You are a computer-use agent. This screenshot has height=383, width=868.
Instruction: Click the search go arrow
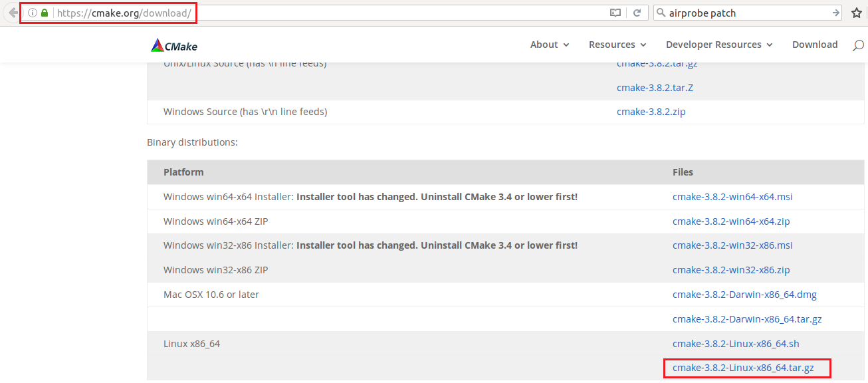(836, 13)
